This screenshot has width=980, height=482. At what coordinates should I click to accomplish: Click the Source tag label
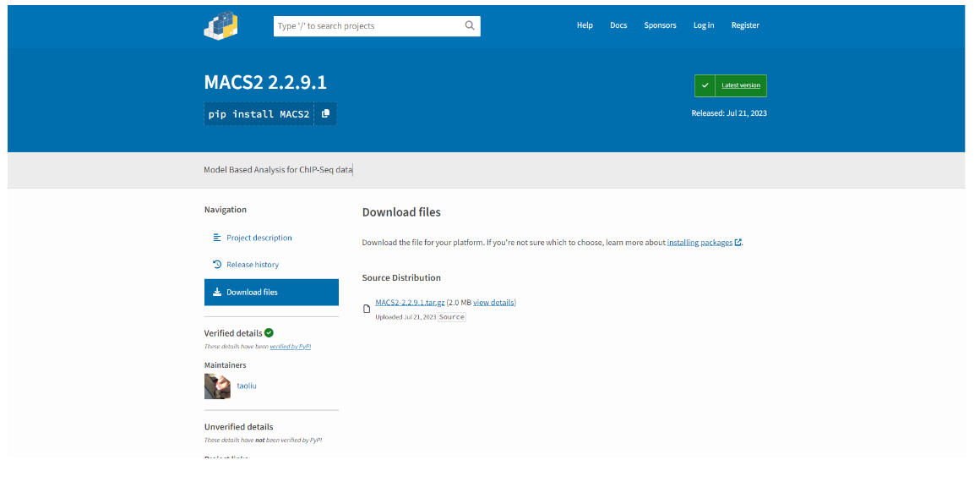pyautogui.click(x=452, y=317)
